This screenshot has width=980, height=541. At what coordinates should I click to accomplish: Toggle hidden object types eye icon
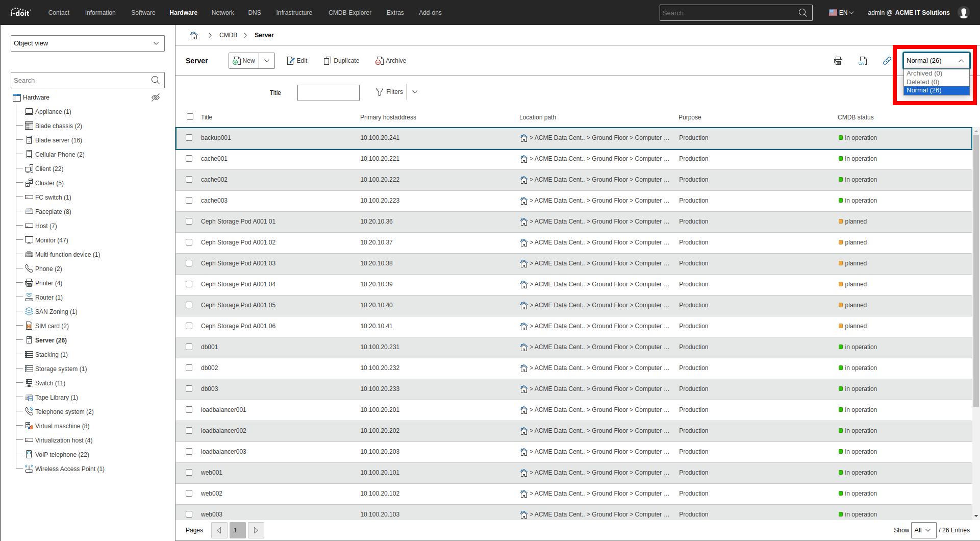click(156, 97)
